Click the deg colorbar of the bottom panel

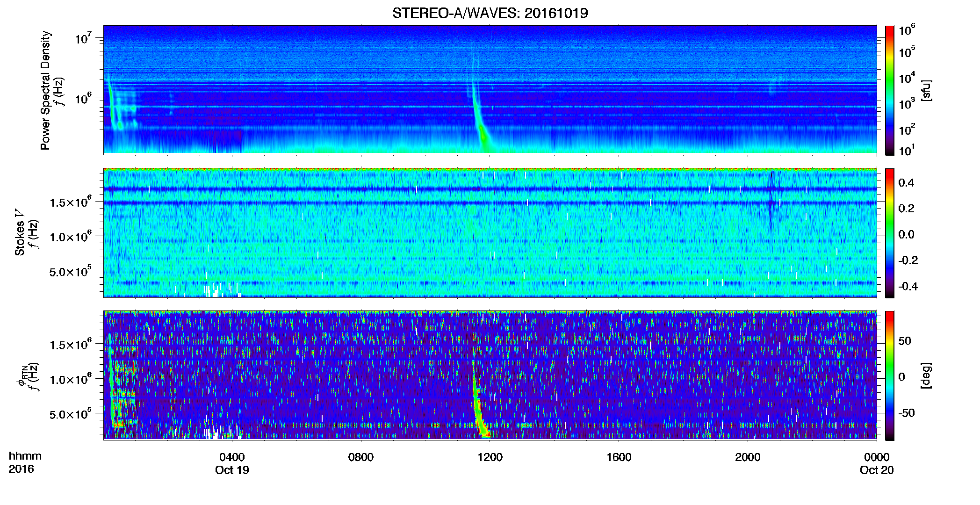890,375
